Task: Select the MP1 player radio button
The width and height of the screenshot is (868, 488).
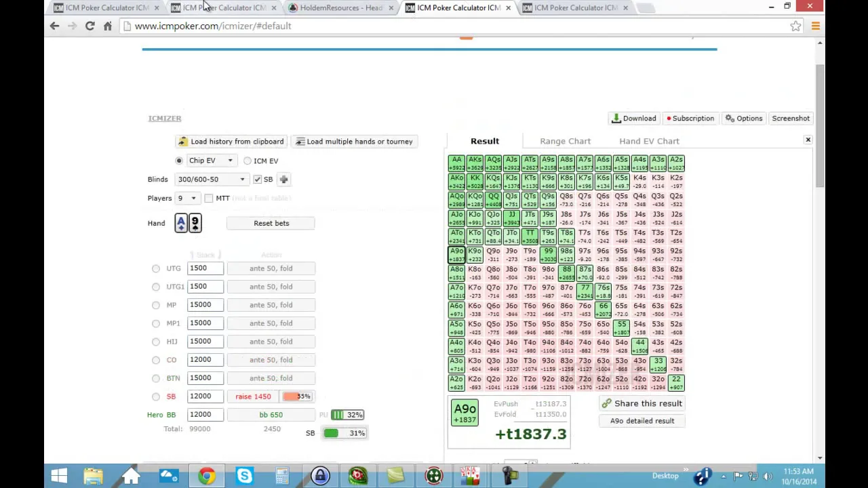Action: tap(156, 323)
